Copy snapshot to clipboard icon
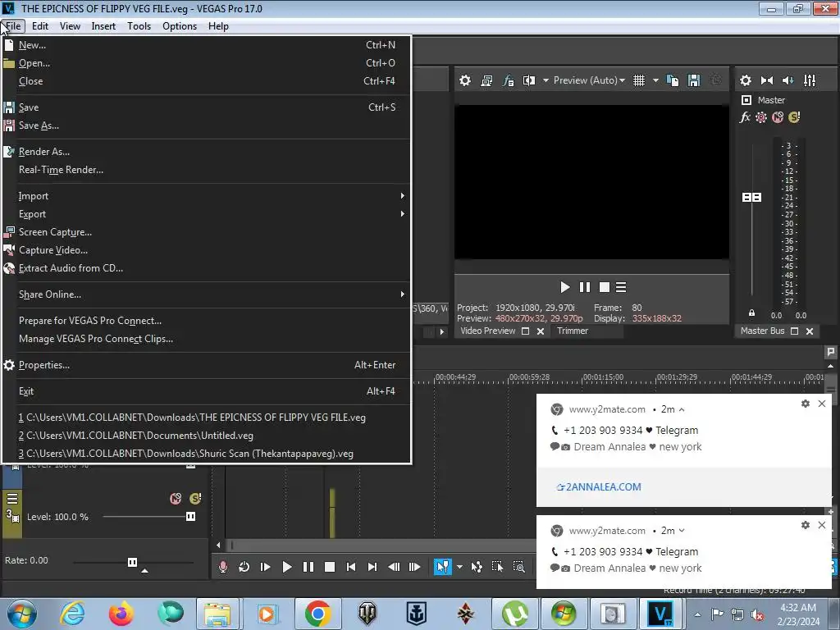This screenshot has height=630, width=840. tap(673, 80)
